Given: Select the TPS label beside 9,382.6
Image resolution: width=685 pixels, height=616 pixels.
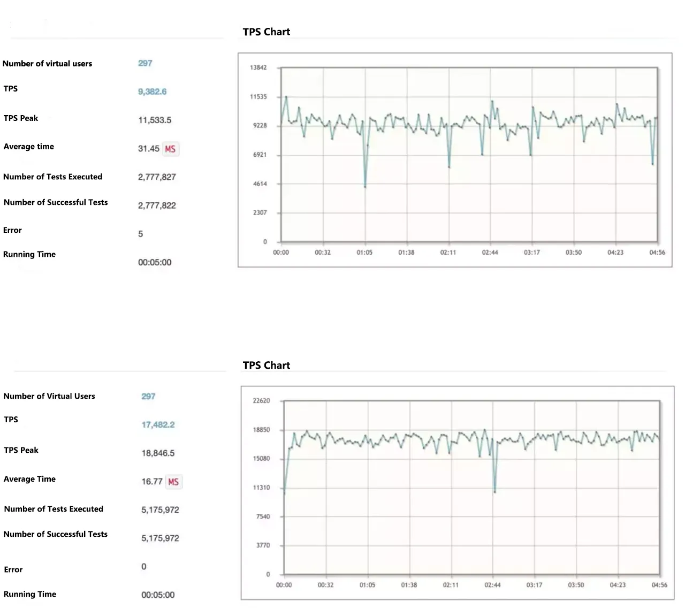Looking at the screenshot, I should point(10,88).
